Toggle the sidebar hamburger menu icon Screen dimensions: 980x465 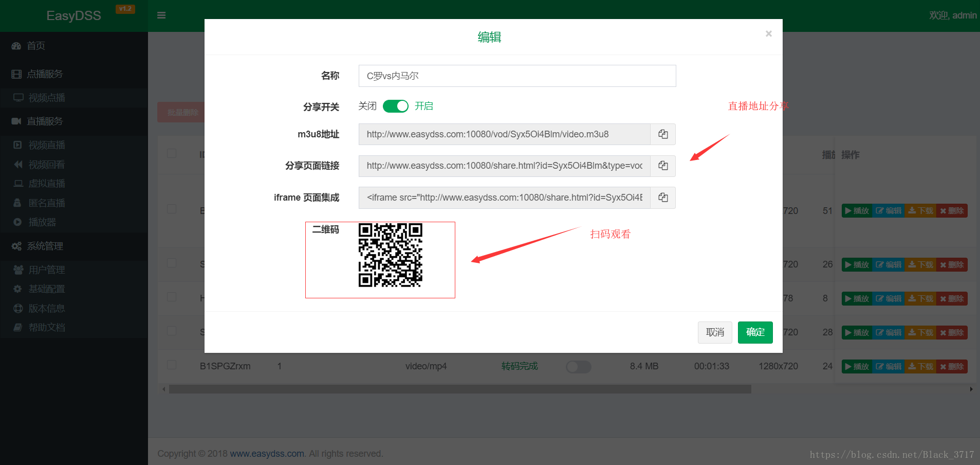161,15
